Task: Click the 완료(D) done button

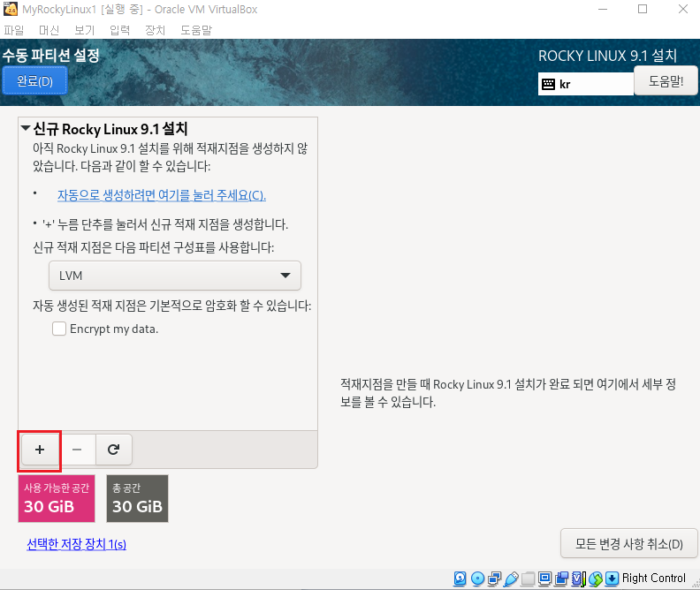Action: pos(34,80)
